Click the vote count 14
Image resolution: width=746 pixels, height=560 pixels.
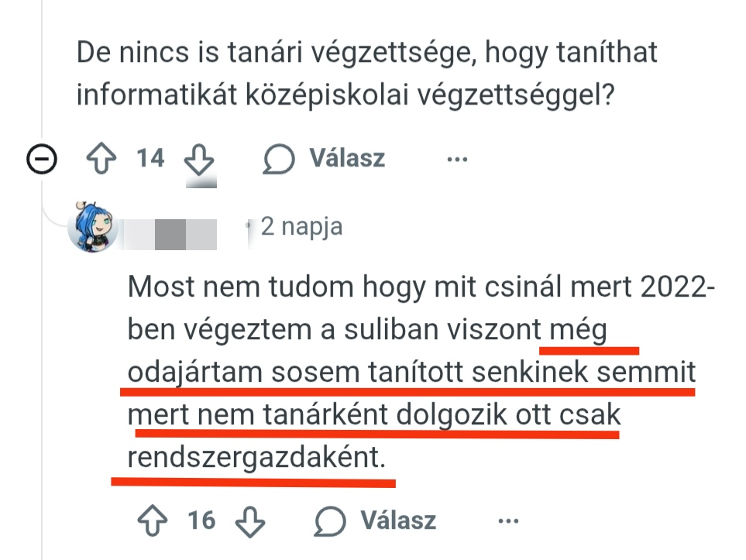tap(151, 159)
